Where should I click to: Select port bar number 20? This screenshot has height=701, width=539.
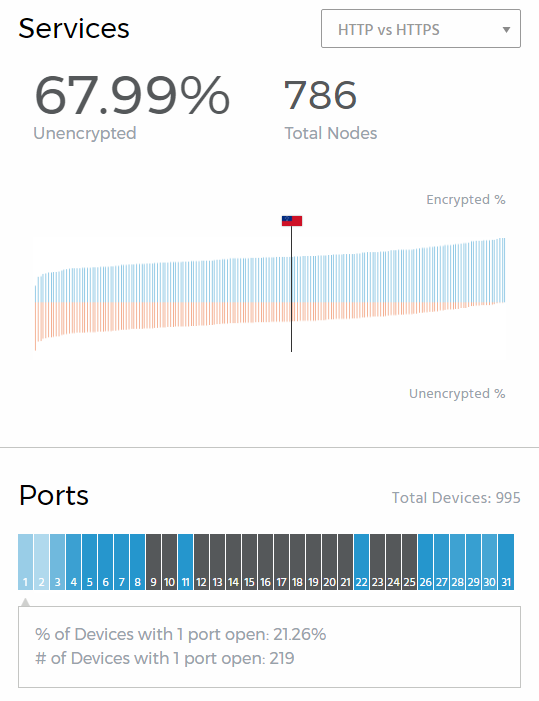coord(329,562)
